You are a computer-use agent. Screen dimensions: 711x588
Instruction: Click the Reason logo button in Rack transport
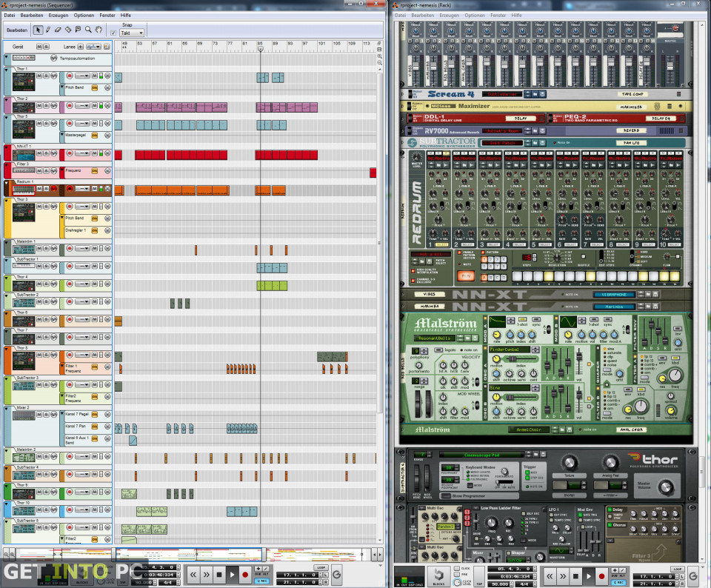[x=693, y=576]
